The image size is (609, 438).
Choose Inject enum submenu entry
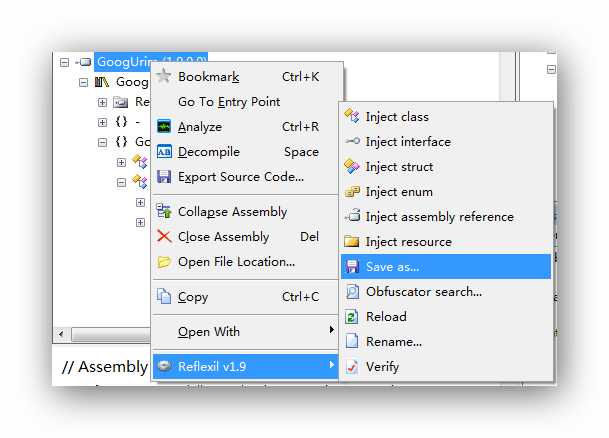(x=446, y=191)
